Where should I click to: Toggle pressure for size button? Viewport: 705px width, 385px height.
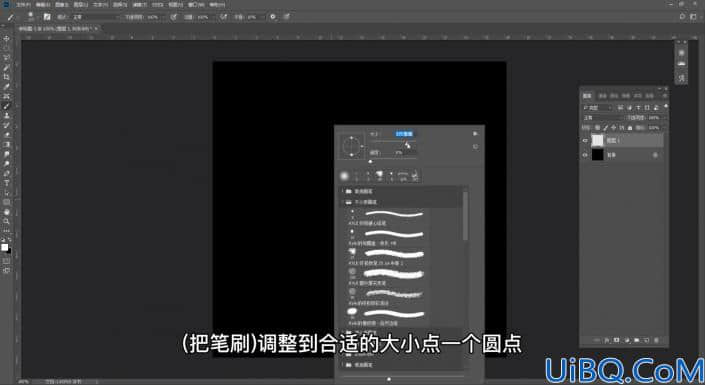tap(286, 17)
